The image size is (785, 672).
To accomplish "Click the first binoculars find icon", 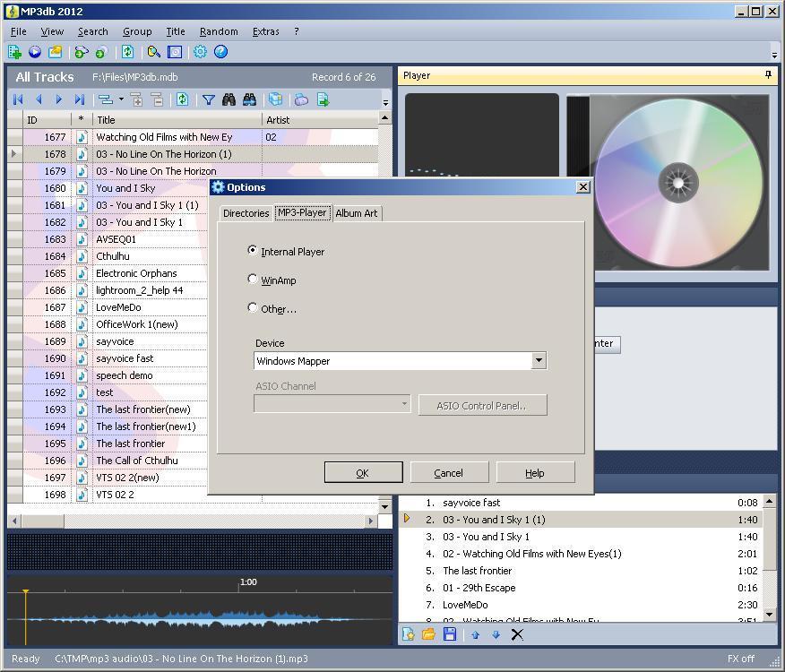I will (x=229, y=99).
